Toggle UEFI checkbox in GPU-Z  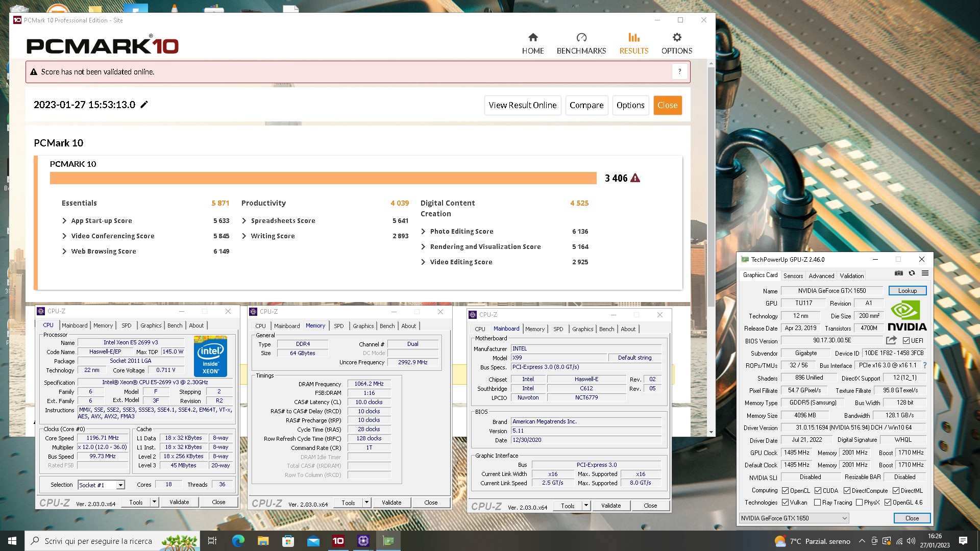906,341
